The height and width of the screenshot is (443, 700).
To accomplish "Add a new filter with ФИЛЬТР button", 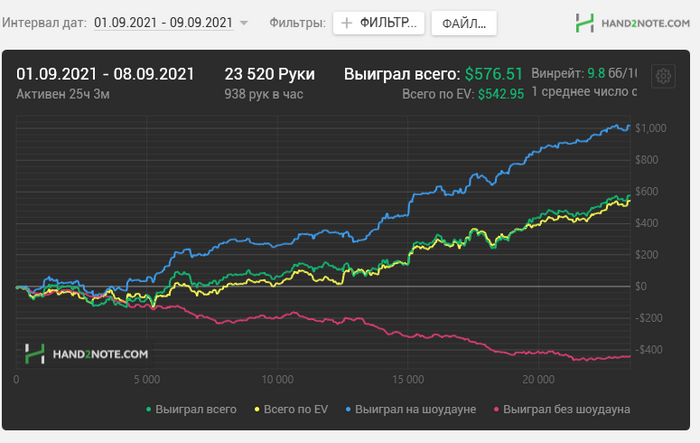I will point(379,23).
